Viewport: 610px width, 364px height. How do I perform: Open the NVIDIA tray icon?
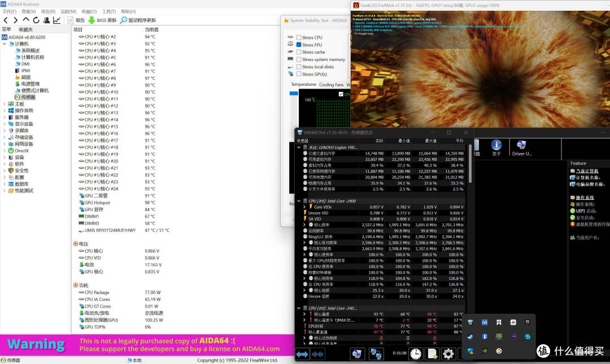pos(485,351)
